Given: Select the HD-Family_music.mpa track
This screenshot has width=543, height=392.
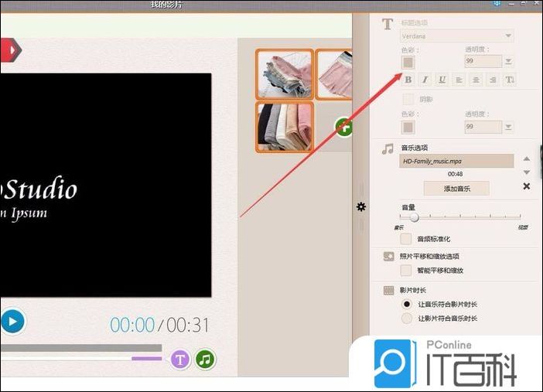Looking at the screenshot, I should click(x=456, y=161).
